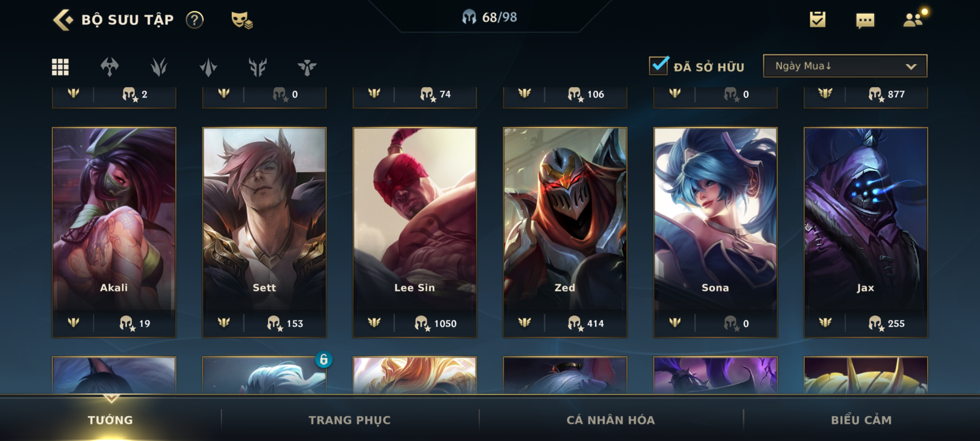This screenshot has width=980, height=441.
Task: Select the TƯỚNG tab
Action: coord(110,420)
